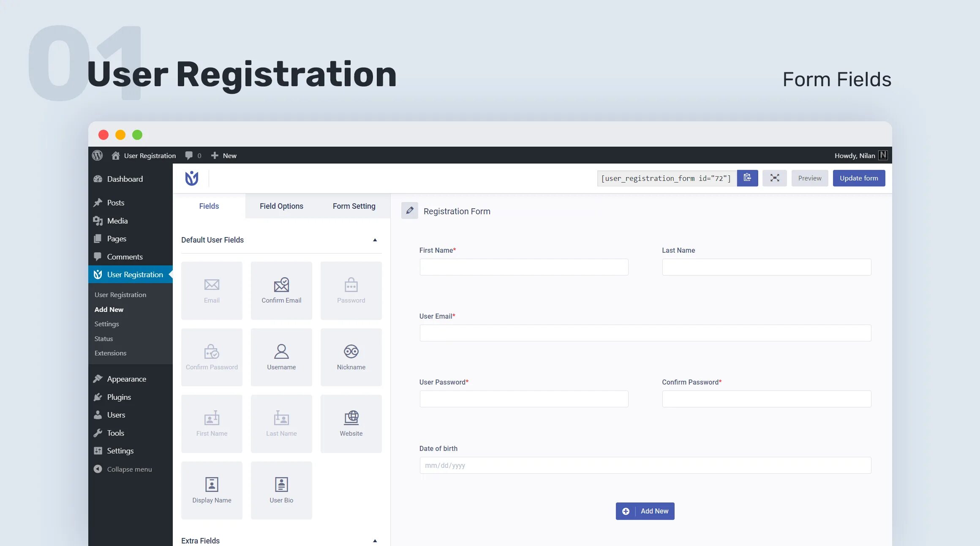980x546 pixels.
Task: Collapse the Default User Fields section
Action: tap(374, 240)
